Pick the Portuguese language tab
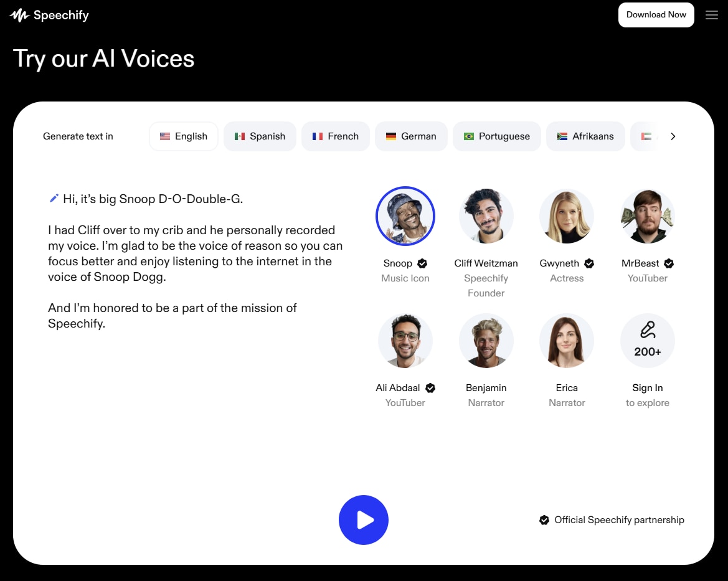This screenshot has height=581, width=728. coord(497,136)
